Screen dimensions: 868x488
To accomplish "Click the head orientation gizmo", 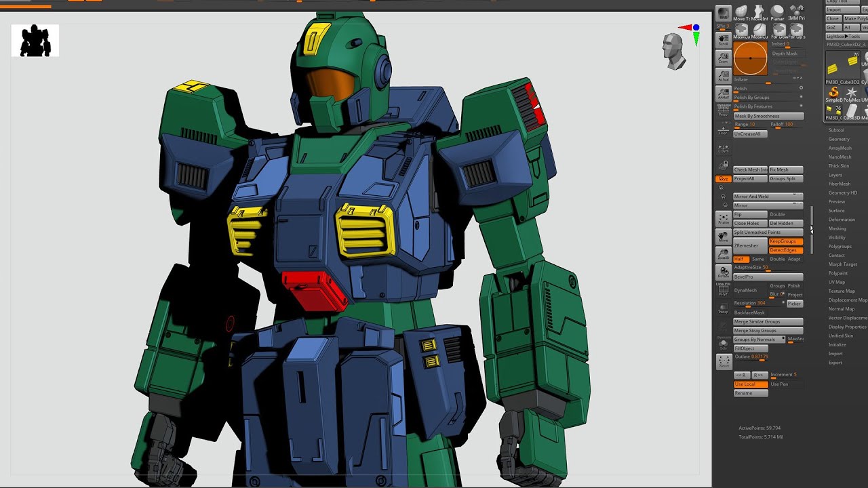I will (x=674, y=51).
